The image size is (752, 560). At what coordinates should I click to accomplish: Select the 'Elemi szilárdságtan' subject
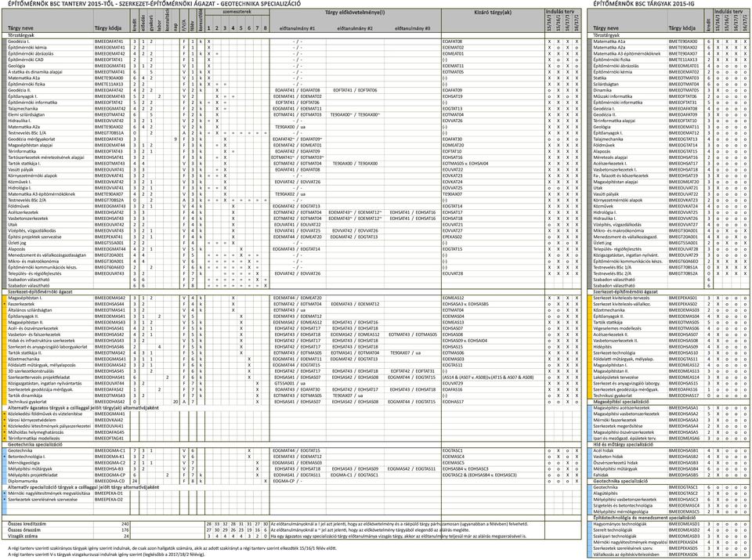pyautogui.click(x=26, y=115)
